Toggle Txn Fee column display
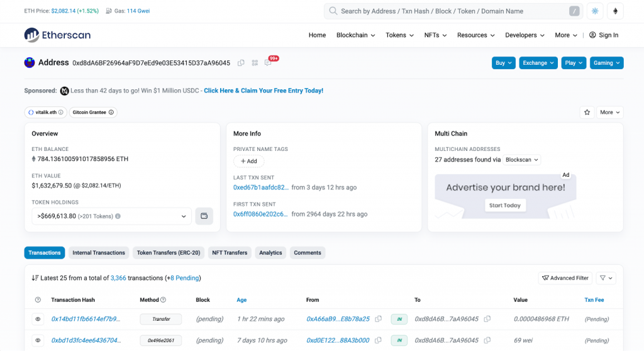The width and height of the screenshot is (644, 351). (x=594, y=300)
